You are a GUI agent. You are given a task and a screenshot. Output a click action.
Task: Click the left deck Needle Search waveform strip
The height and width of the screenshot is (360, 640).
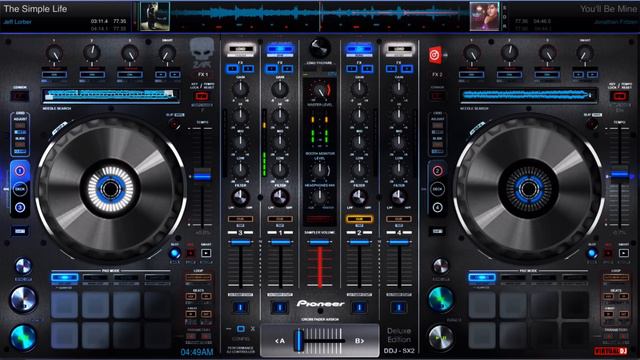coord(111,96)
